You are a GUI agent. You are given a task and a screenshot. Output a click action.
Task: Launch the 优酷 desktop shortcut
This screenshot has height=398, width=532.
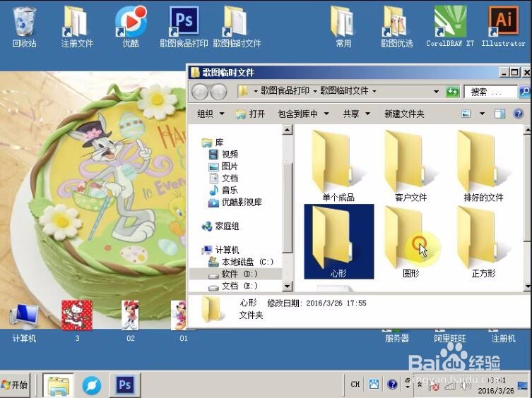(x=131, y=27)
